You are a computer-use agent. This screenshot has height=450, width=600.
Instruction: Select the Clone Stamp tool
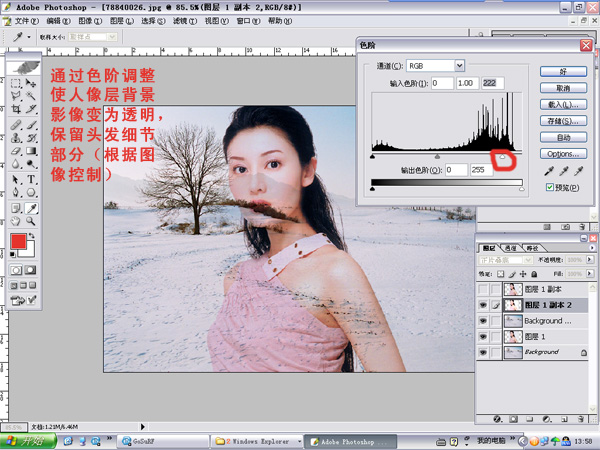pyautogui.click(x=16, y=138)
